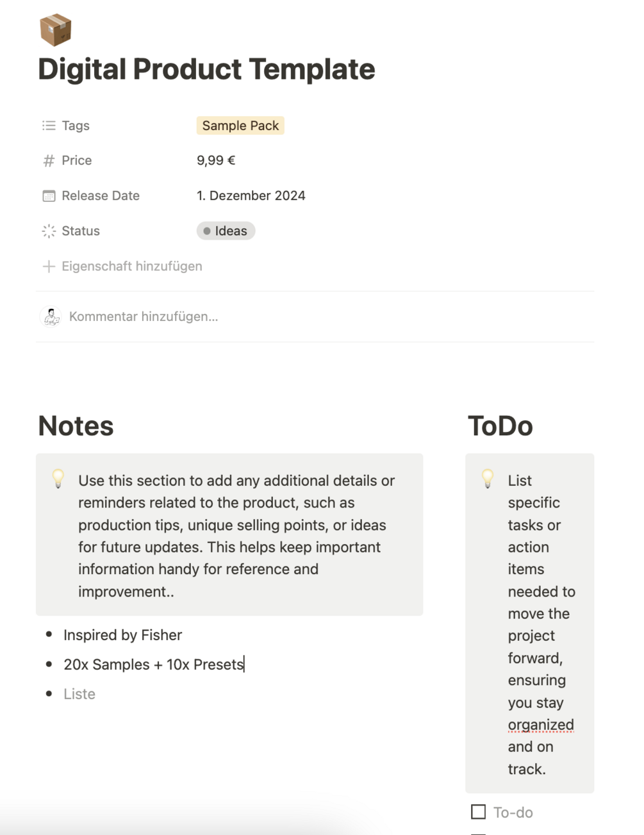Click the empty Liste bullet placeholder

(79, 694)
